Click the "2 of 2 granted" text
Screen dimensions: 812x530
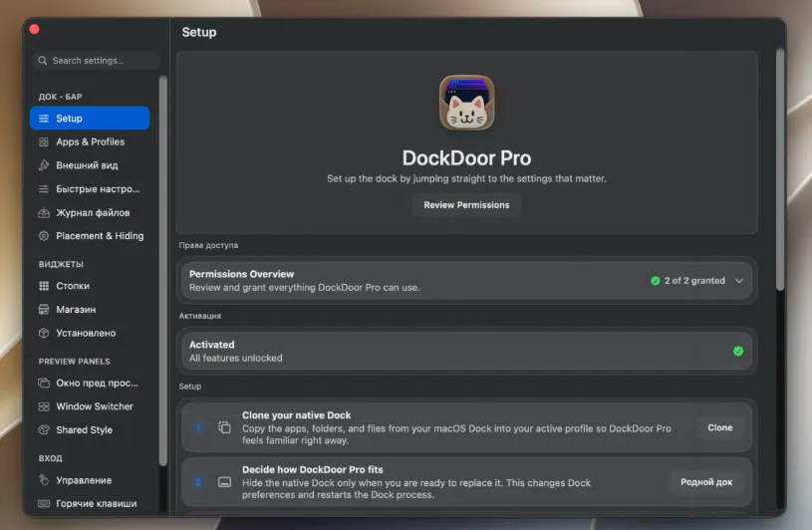tap(694, 281)
